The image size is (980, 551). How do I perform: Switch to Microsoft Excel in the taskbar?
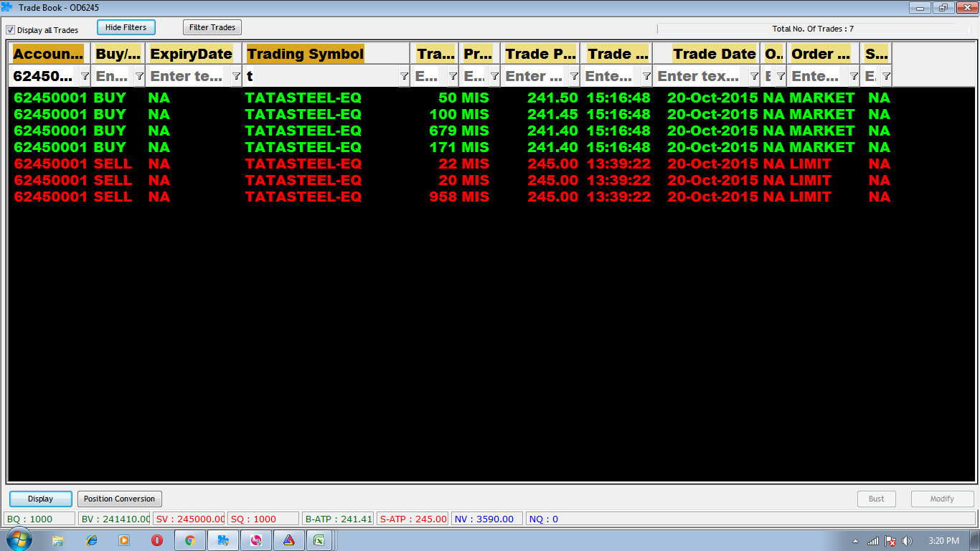pos(320,540)
